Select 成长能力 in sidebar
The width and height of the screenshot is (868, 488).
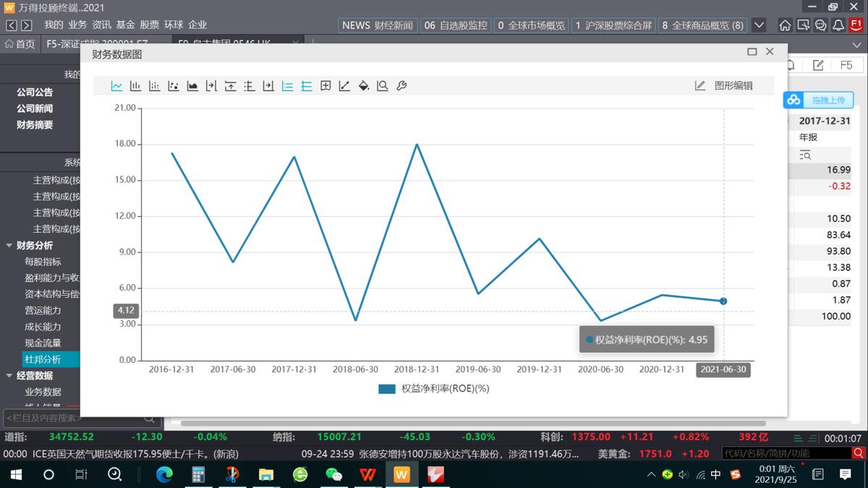(43, 327)
